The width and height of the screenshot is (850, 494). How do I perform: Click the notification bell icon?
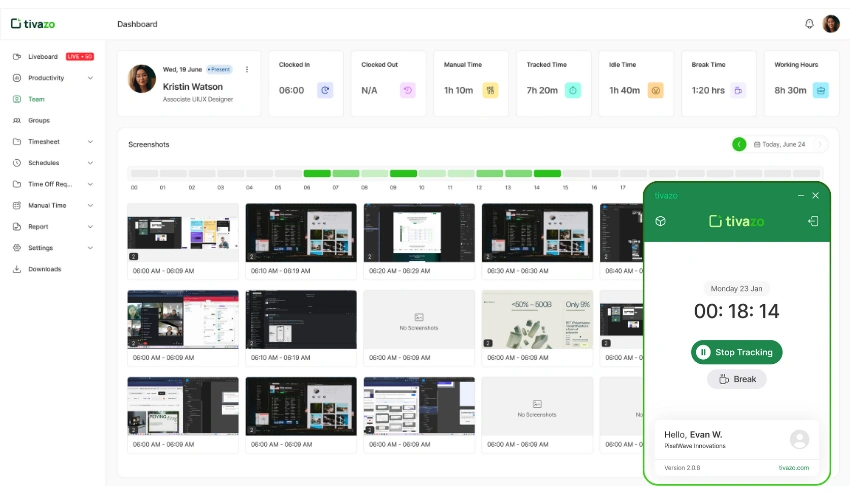click(x=809, y=24)
